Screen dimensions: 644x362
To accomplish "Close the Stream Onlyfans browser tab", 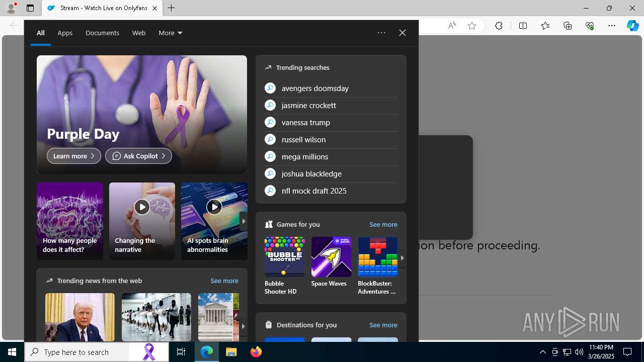I will [154, 8].
